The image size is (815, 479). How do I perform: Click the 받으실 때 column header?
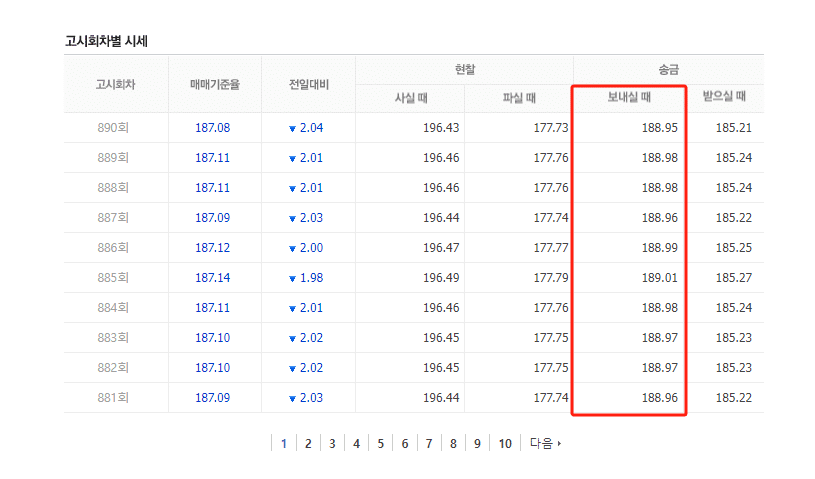(x=724, y=98)
